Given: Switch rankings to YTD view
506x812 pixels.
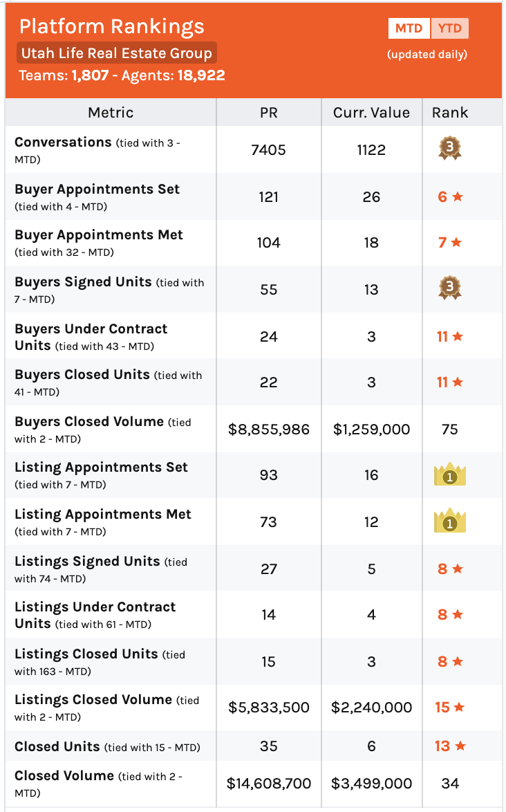Looking at the screenshot, I should [449, 28].
